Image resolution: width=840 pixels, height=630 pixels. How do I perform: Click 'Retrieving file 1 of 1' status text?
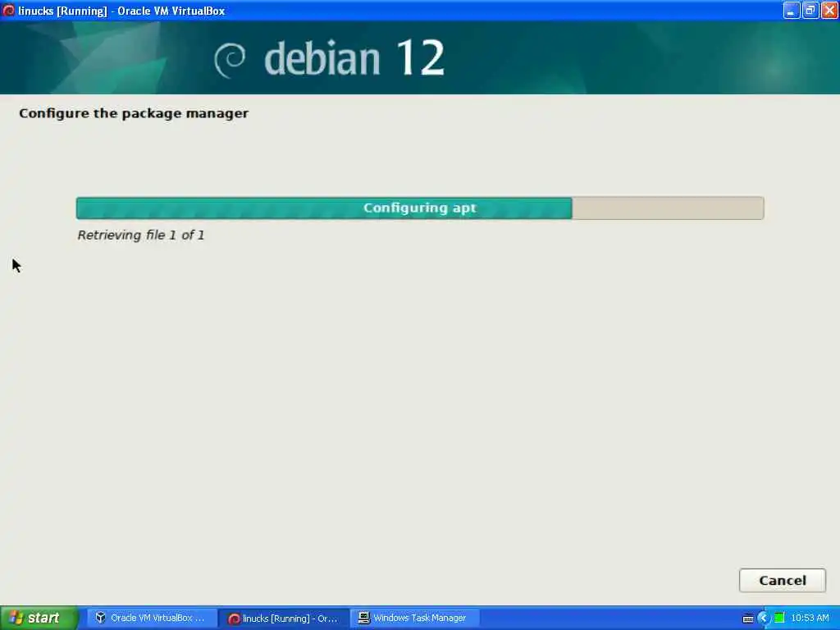pos(141,235)
